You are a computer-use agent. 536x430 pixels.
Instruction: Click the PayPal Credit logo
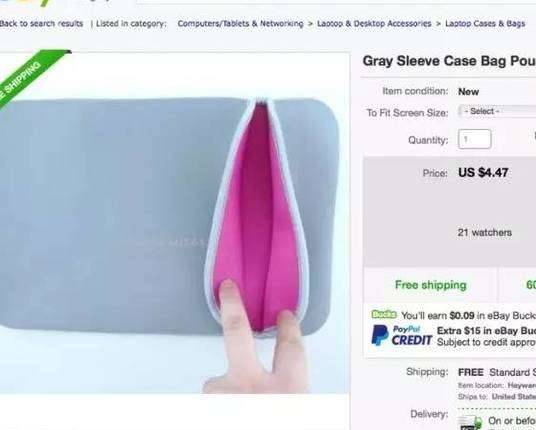click(x=402, y=335)
